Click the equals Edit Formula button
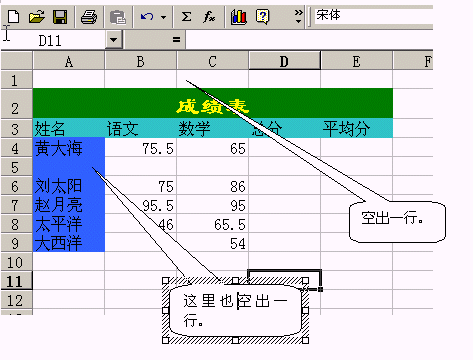The height and width of the screenshot is (360, 473). [176, 40]
